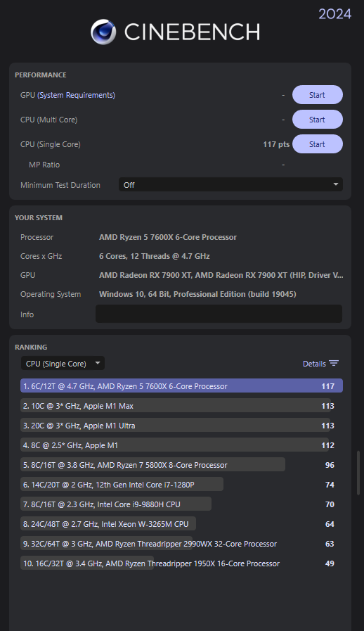Click the Cinebench logo sphere icon
Image resolution: width=364 pixels, height=631 pixels.
(103, 32)
